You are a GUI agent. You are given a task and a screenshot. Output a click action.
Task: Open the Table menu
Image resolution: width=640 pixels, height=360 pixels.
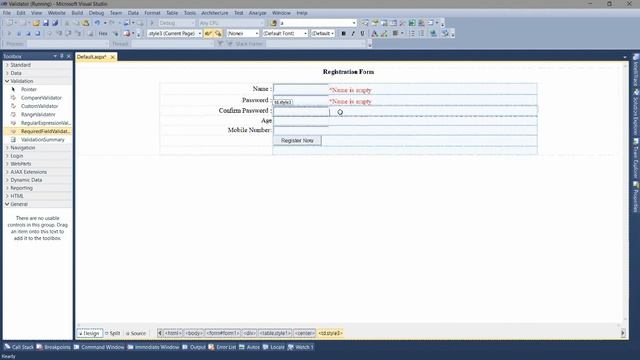(172, 13)
